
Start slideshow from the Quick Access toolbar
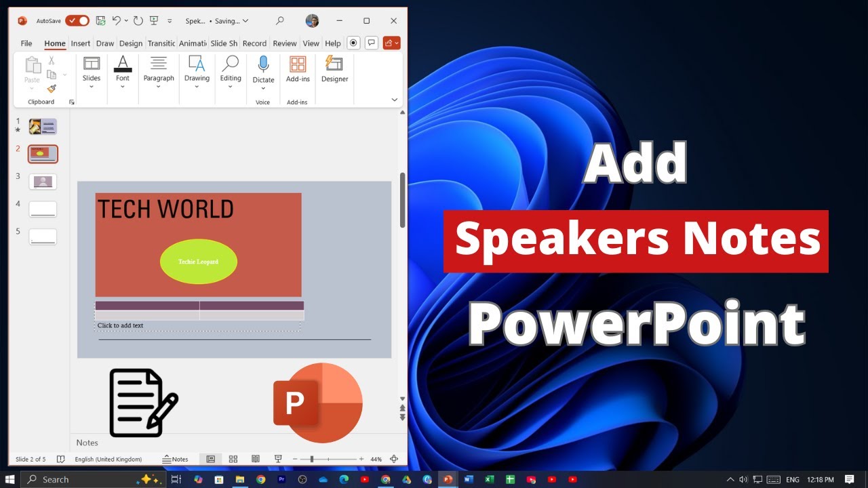(x=155, y=21)
